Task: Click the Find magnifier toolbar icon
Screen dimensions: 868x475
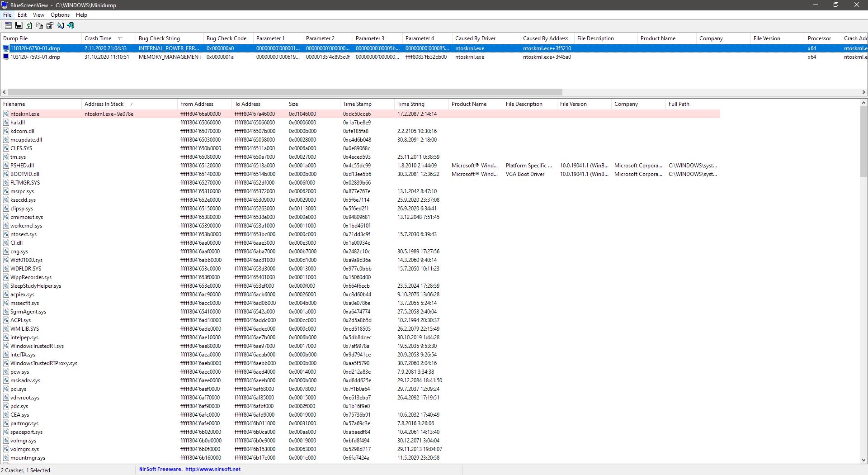Action: tap(61, 26)
